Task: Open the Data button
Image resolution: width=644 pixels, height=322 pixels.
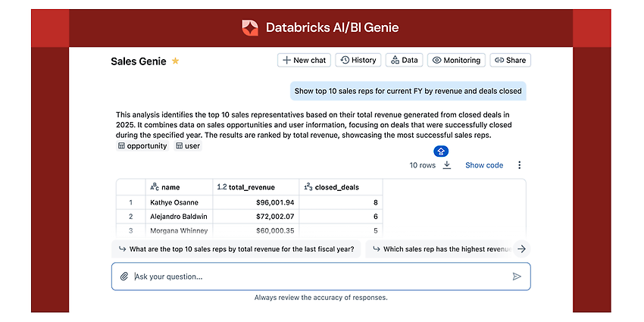Action: pos(404,60)
